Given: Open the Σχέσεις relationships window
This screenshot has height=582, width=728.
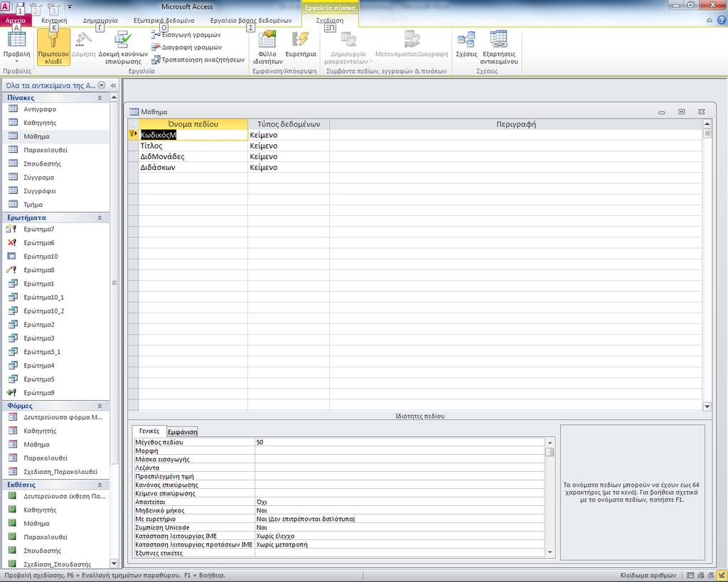Looking at the screenshot, I should pyautogui.click(x=466, y=45).
